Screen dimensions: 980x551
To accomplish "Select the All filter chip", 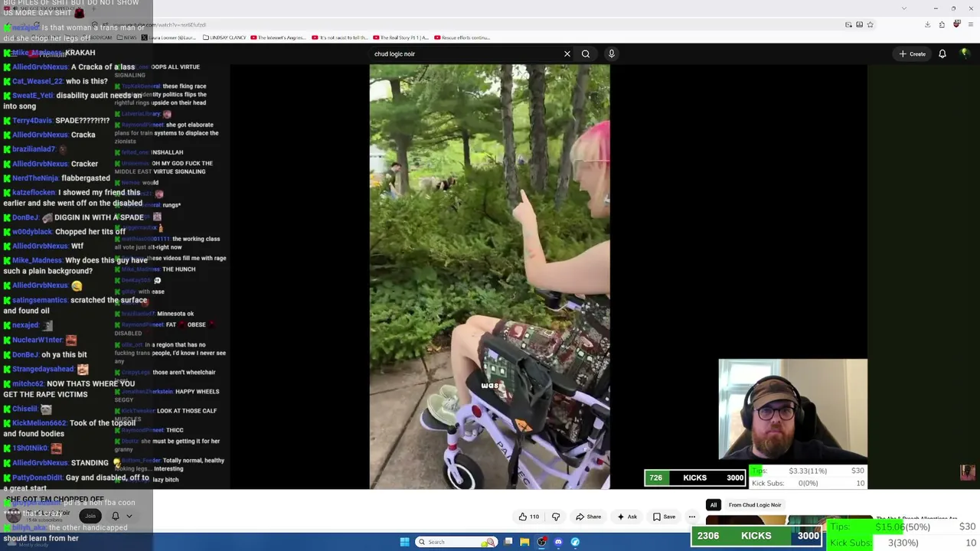I will point(714,505).
